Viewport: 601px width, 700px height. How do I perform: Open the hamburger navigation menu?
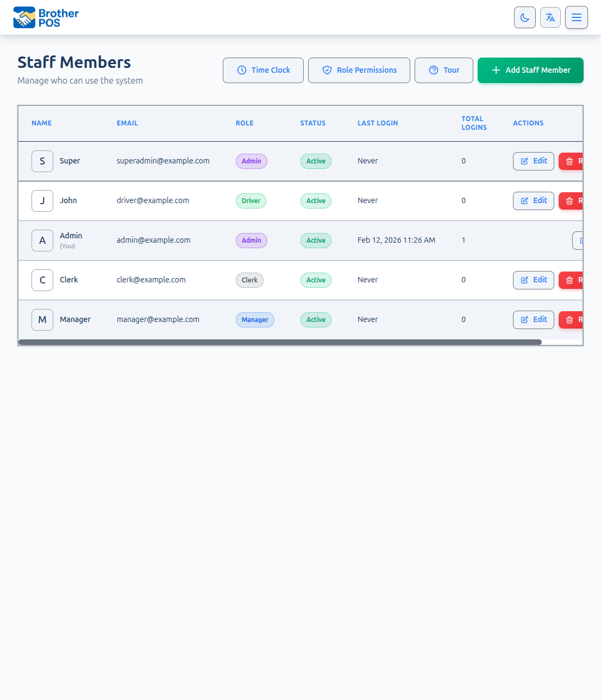tap(576, 17)
